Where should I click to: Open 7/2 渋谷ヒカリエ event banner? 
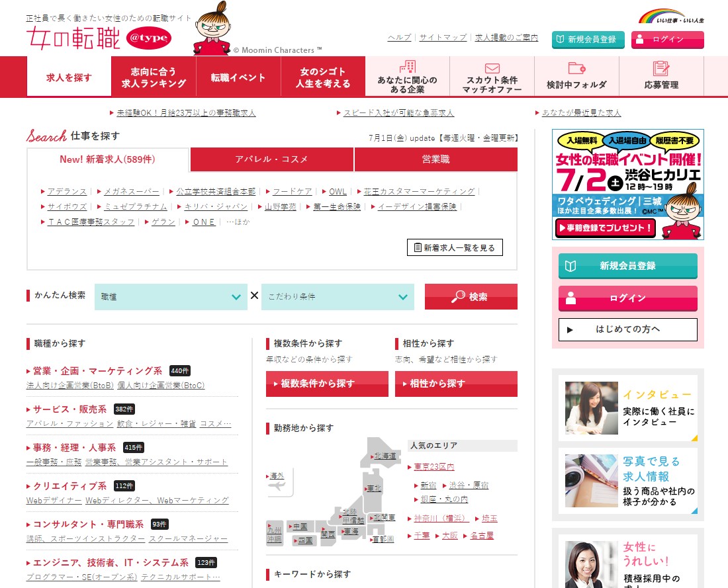627,185
